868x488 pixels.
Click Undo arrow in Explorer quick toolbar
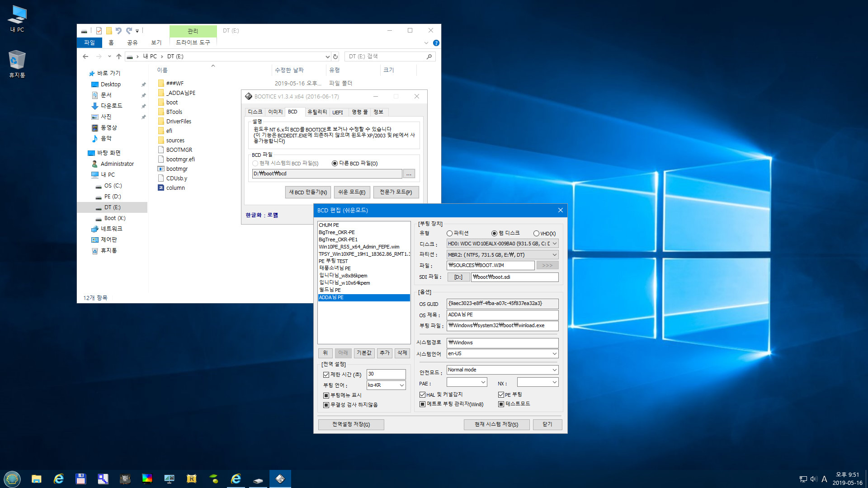coord(118,31)
